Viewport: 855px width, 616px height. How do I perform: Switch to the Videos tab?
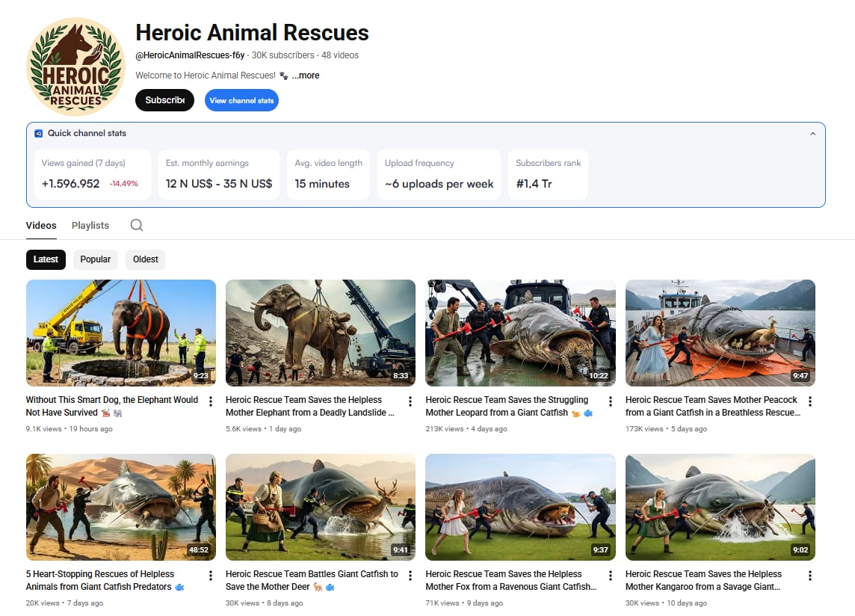[41, 225]
